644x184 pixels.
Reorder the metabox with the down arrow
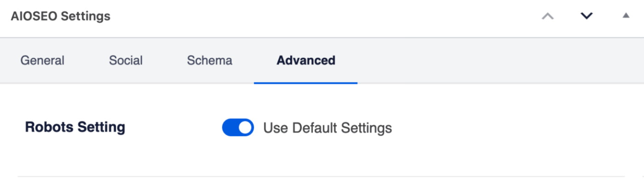(586, 16)
